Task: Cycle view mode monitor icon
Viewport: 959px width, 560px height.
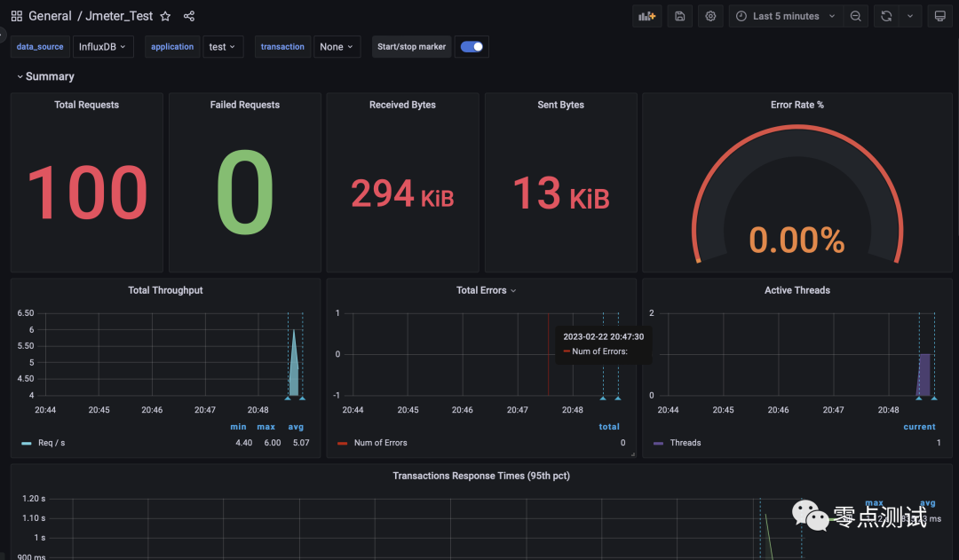Action: pos(940,16)
